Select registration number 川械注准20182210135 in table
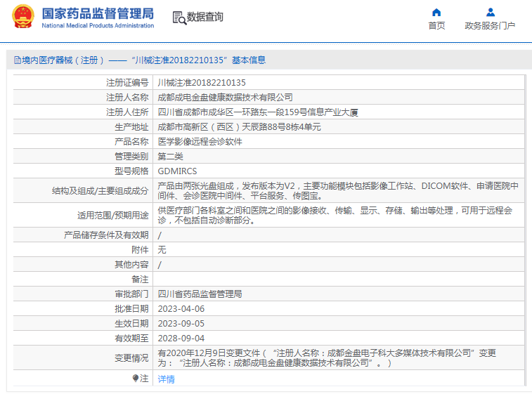 202,82
